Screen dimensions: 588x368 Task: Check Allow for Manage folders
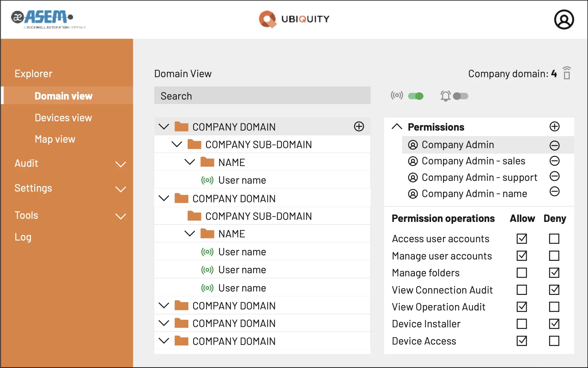pyautogui.click(x=522, y=273)
